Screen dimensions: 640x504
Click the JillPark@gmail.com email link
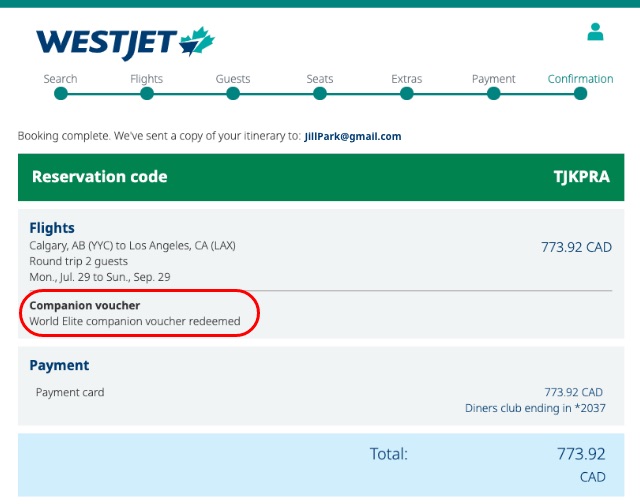(x=353, y=136)
